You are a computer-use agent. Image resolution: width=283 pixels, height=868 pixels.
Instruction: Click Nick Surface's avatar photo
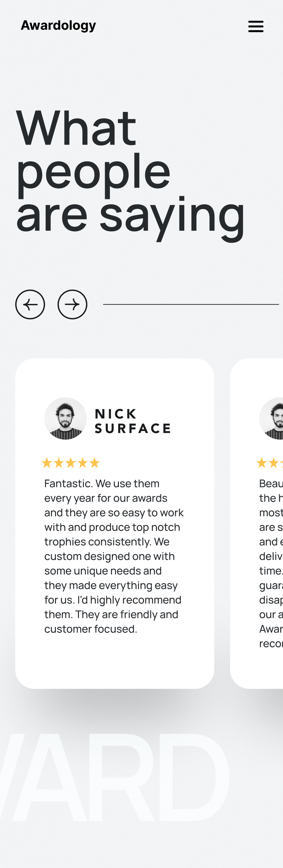(65, 418)
